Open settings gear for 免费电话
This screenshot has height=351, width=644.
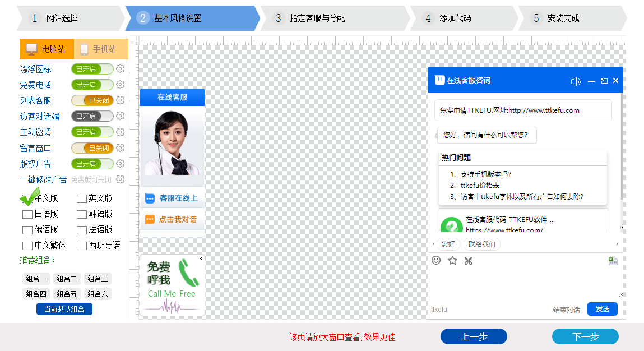120,84
